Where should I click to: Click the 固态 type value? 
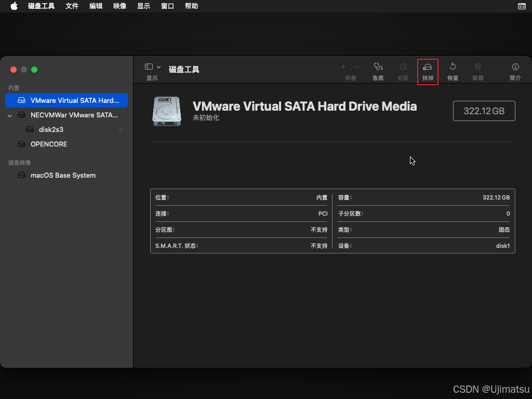point(504,230)
